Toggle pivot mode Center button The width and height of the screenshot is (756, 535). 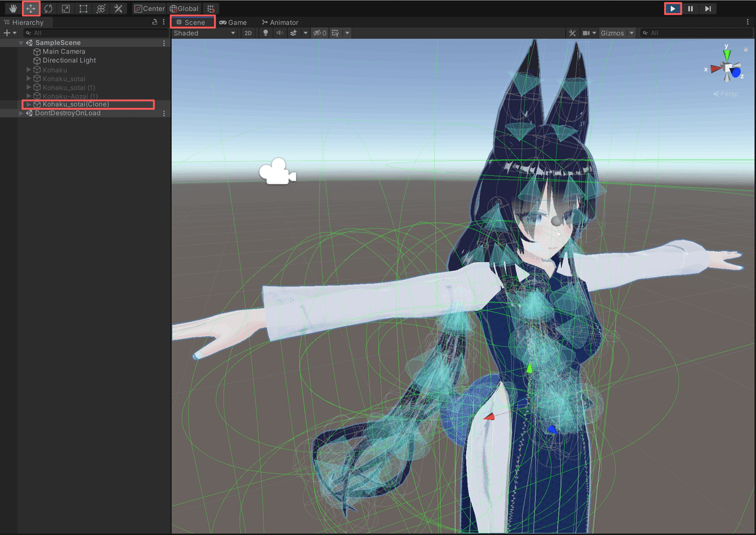point(149,9)
